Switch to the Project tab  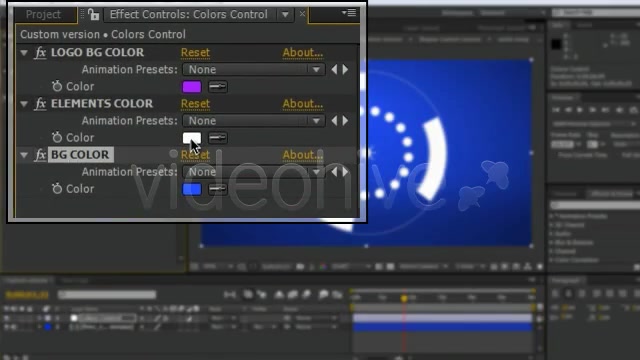[x=43, y=14]
